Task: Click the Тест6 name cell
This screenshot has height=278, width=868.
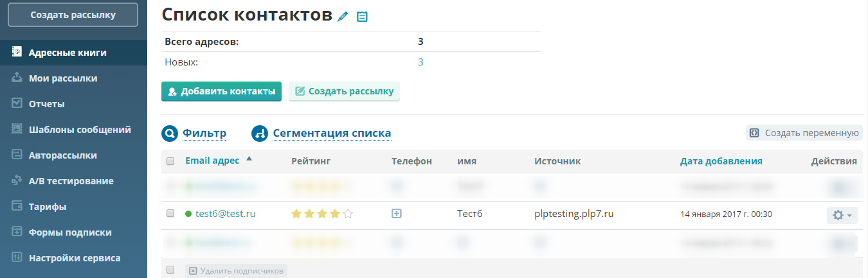Action: [x=470, y=214]
